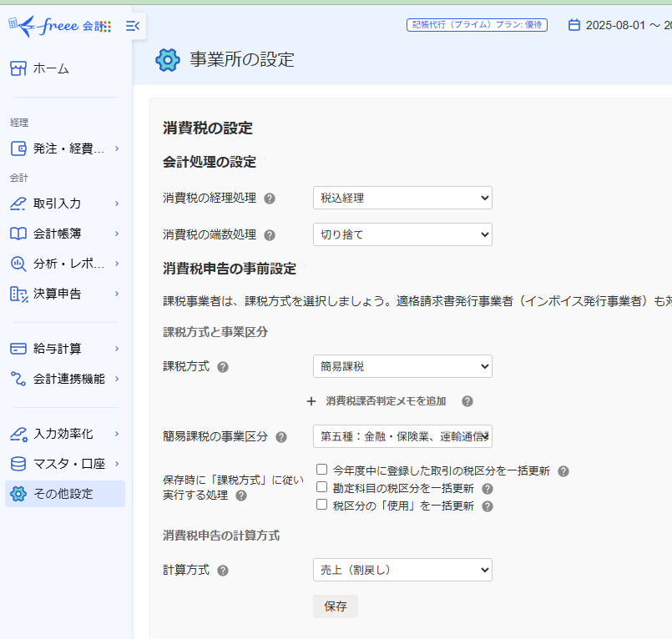This screenshot has height=639, width=672.
Task: Open help for 税区分の「使用」を一括更新
Action: point(487,506)
